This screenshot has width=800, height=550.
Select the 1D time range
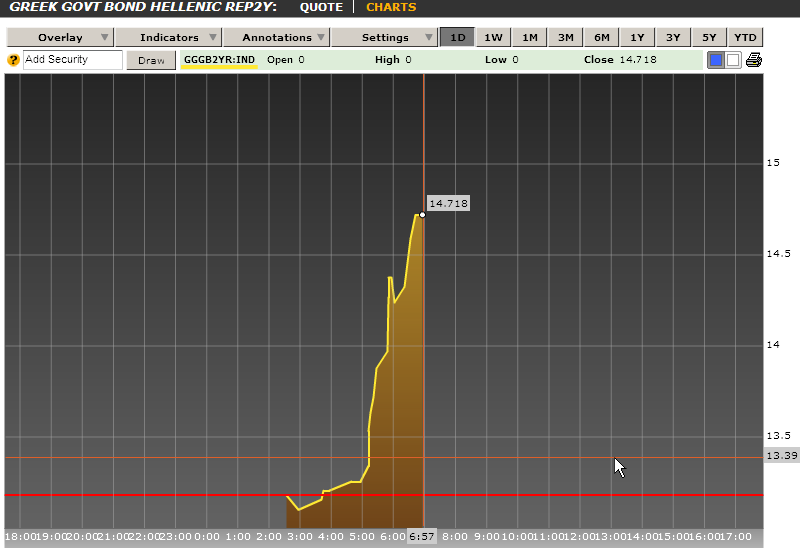458,37
